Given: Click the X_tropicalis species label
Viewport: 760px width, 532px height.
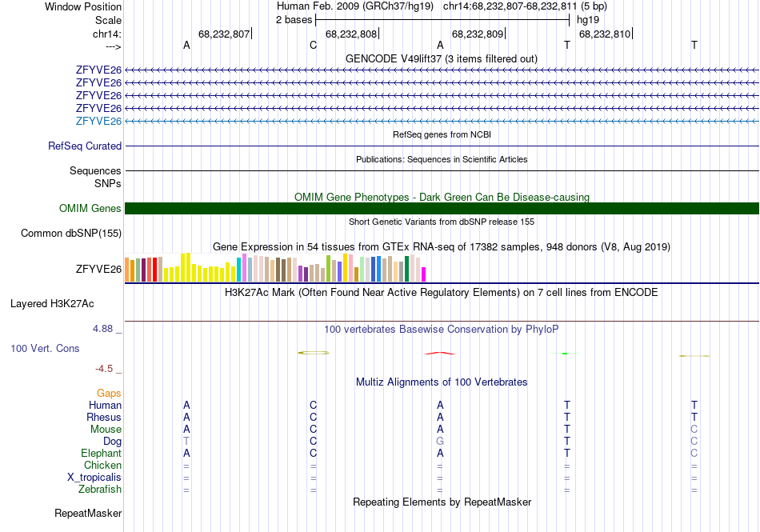Looking at the screenshot, I should pyautogui.click(x=94, y=478).
